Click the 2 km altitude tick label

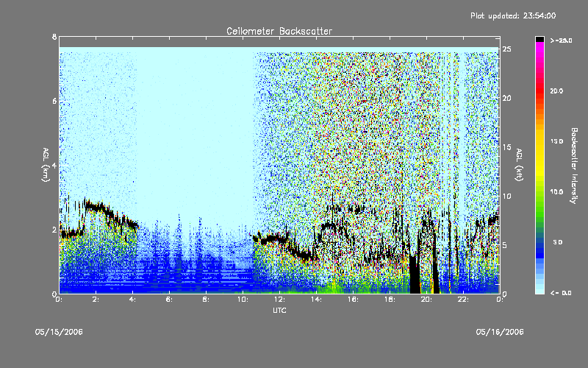tap(54, 230)
